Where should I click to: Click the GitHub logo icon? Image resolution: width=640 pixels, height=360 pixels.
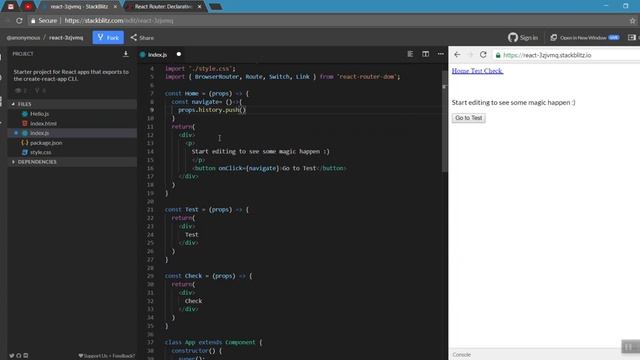tap(513, 38)
